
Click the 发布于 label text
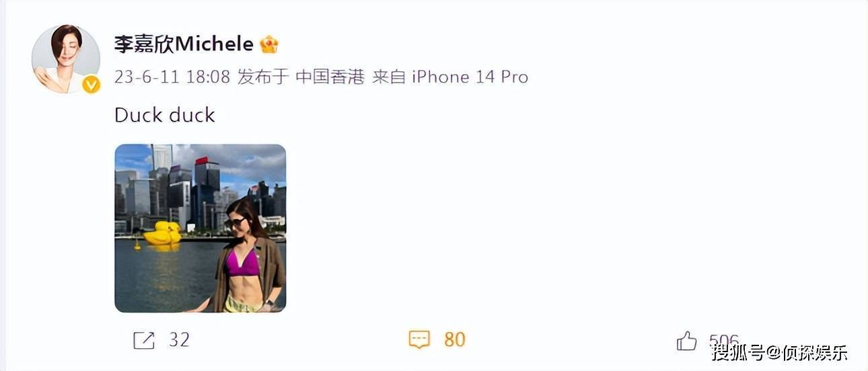(x=263, y=77)
